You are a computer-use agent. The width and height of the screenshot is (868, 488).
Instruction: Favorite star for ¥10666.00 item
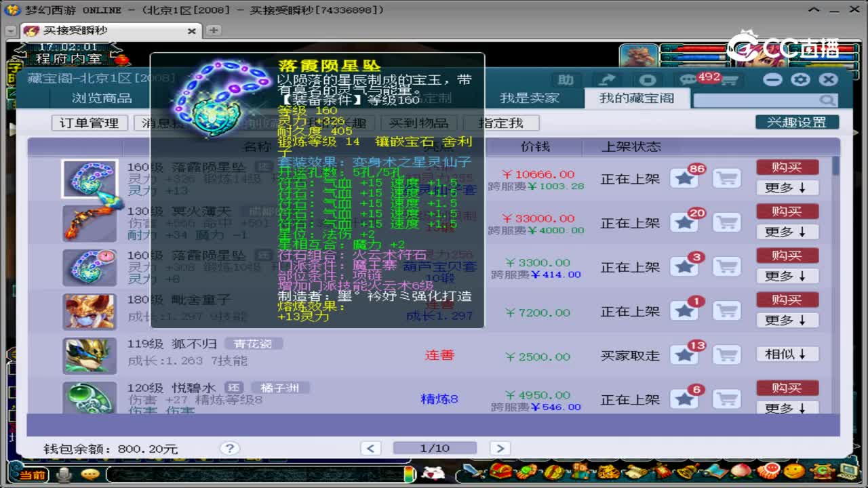click(x=685, y=178)
